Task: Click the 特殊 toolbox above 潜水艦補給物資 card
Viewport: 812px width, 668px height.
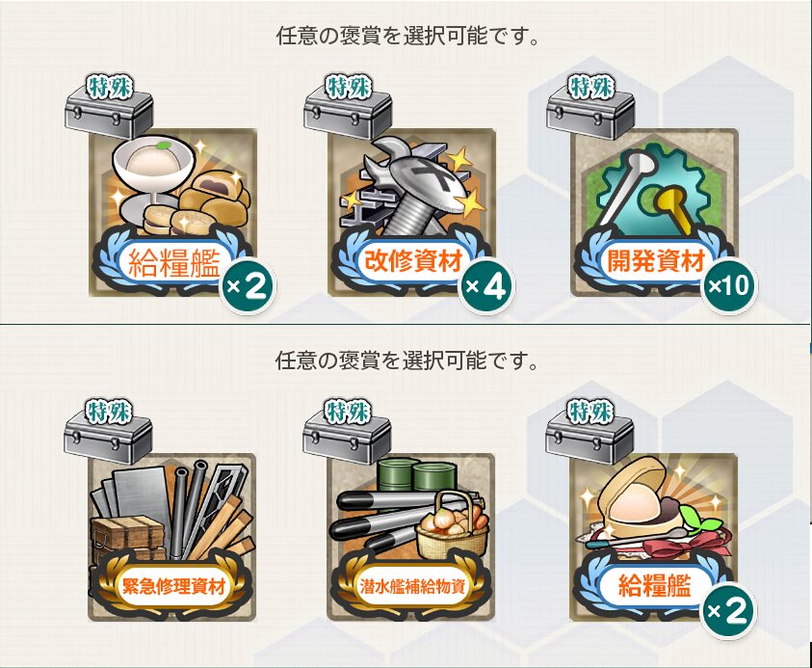Action: click(x=347, y=432)
